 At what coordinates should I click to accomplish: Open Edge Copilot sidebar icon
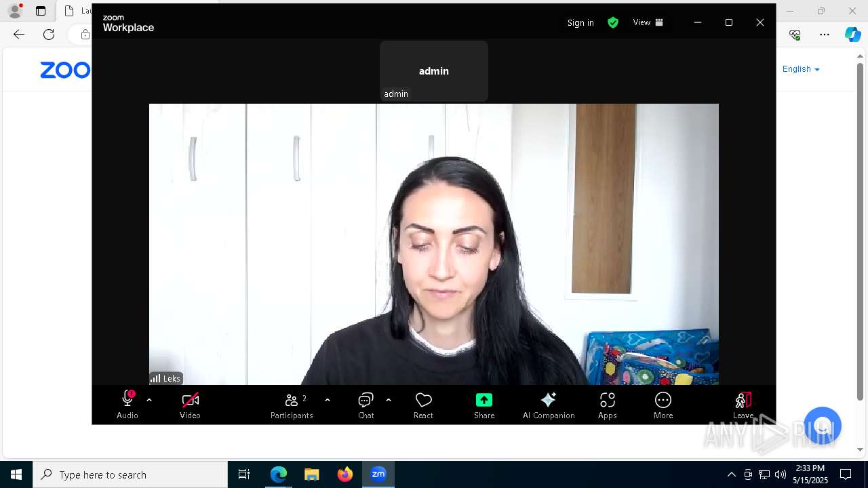click(x=852, y=35)
